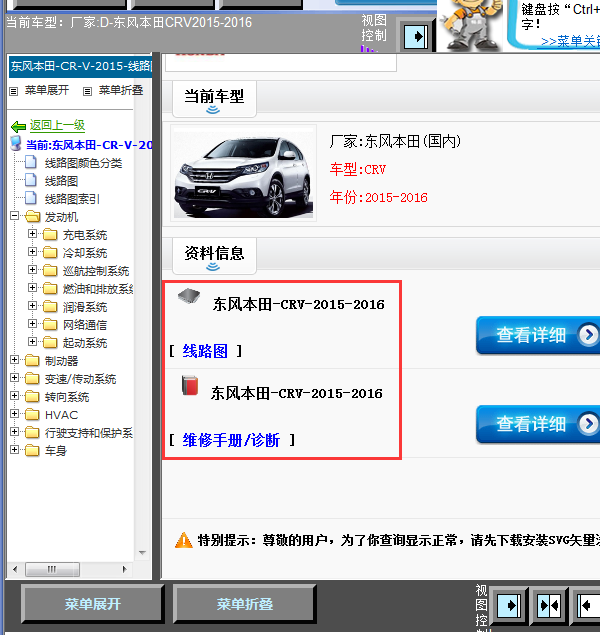Click the tree panel scroll-right arrow
This screenshot has height=635, width=600.
click(x=125, y=569)
